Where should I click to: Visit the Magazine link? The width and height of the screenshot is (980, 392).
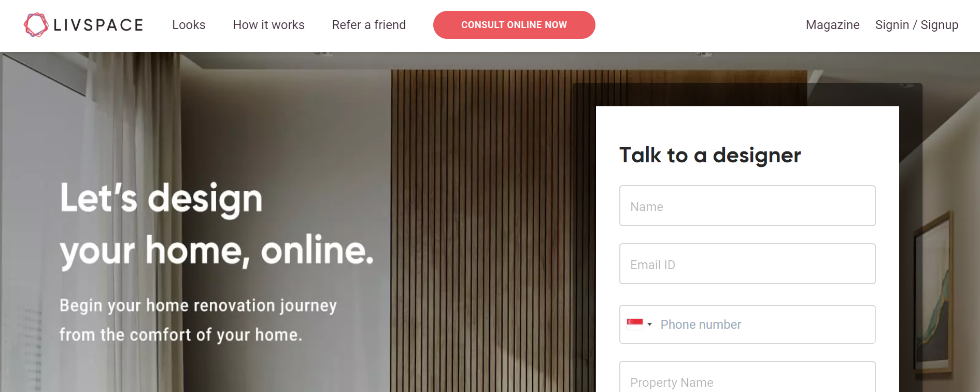[832, 25]
